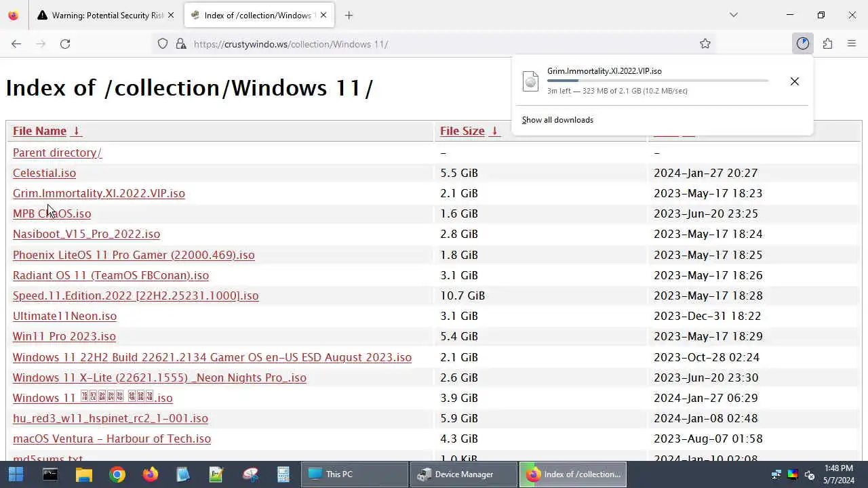Image resolution: width=868 pixels, height=488 pixels.
Task: Click the Index of /collection taskbar button
Action: pyautogui.click(x=573, y=474)
